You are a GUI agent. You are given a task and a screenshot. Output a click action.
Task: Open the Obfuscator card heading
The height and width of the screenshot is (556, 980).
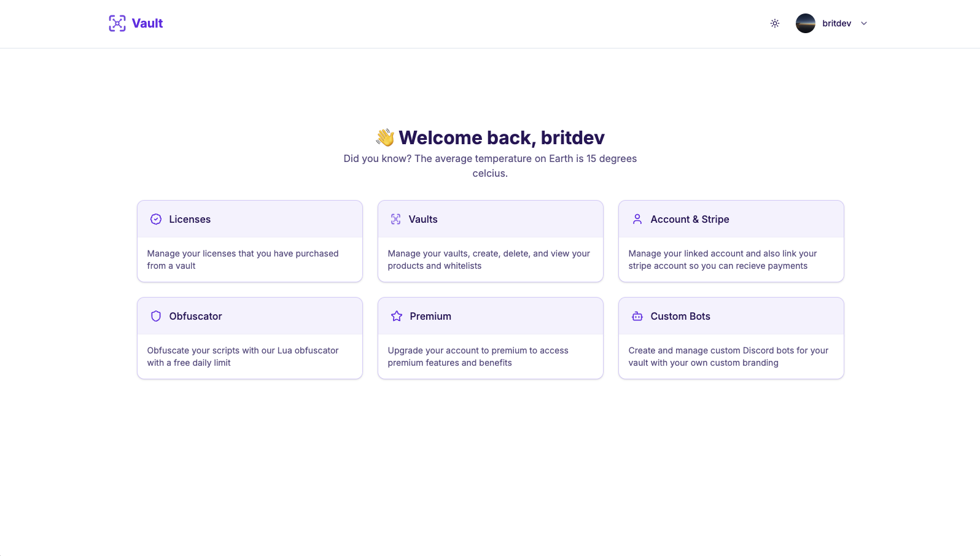[195, 316]
